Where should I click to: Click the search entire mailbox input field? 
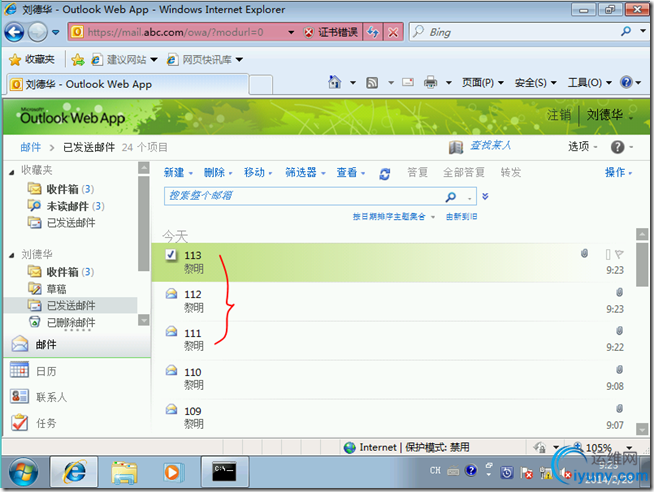(x=304, y=196)
